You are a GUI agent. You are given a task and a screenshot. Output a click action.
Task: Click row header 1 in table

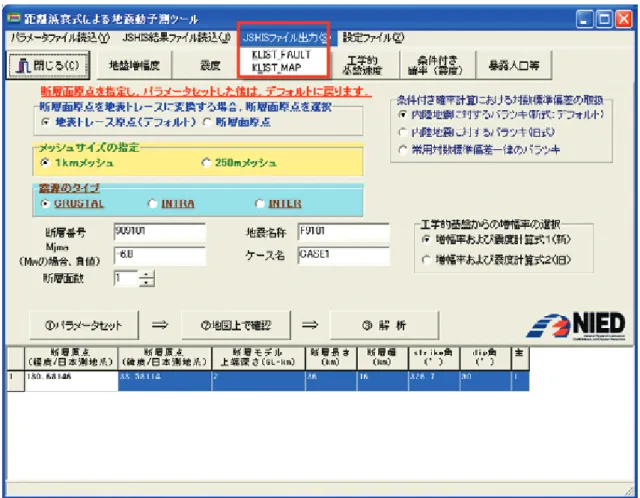(x=16, y=381)
